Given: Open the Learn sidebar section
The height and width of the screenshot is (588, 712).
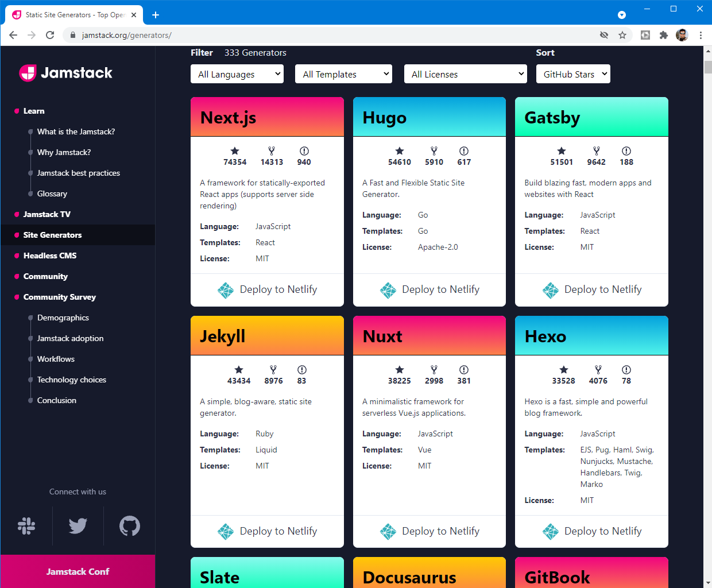Looking at the screenshot, I should tap(34, 111).
